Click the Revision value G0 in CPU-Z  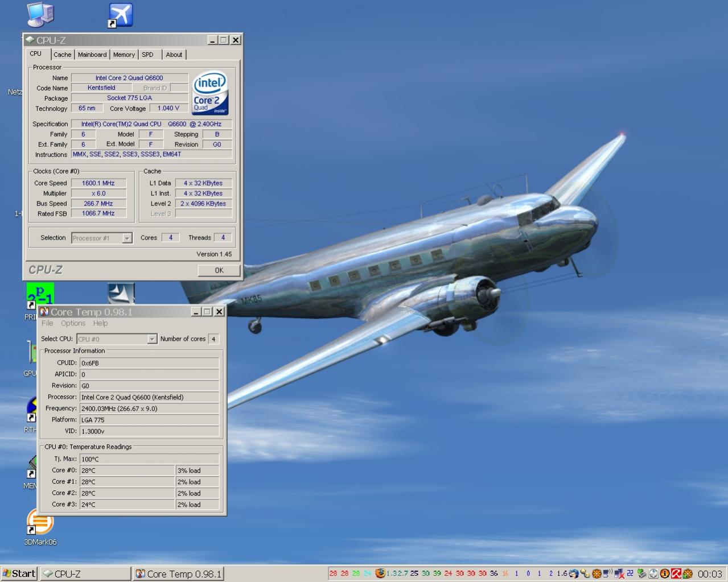click(217, 145)
